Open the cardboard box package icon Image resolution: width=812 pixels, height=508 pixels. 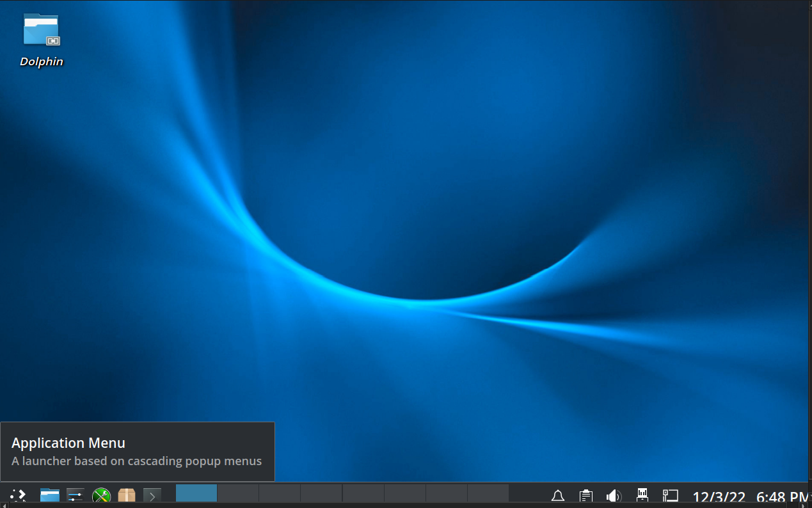click(x=127, y=495)
